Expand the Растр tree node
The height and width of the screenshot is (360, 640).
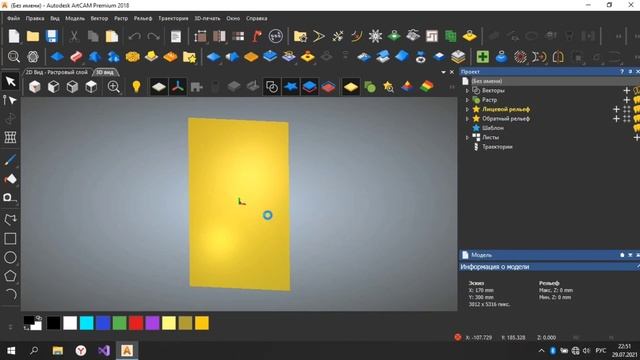tap(467, 100)
